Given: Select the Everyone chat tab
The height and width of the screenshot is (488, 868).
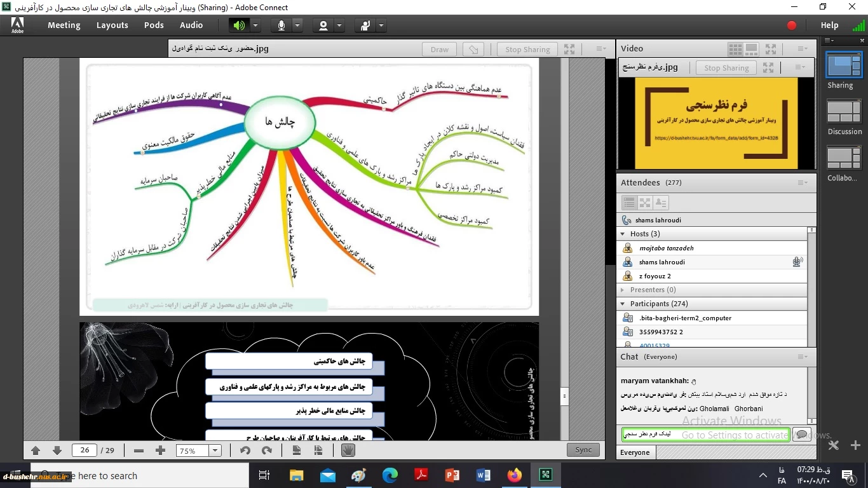Looking at the screenshot, I should (635, 452).
